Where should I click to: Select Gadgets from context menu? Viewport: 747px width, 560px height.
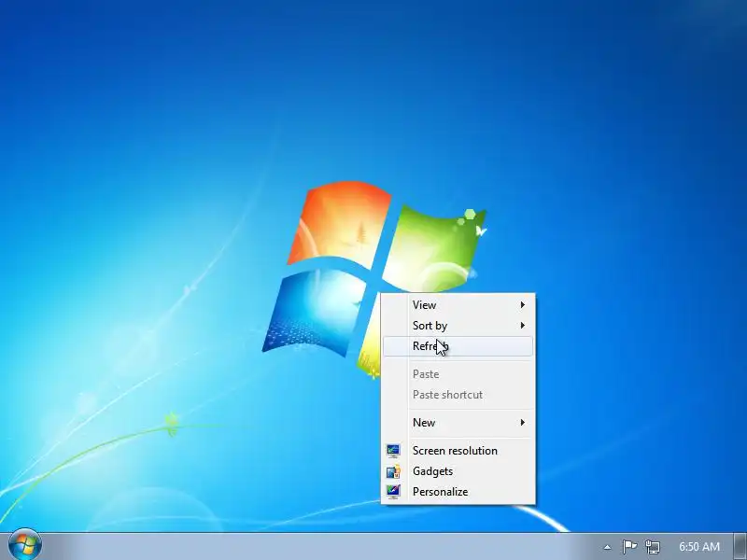click(x=458, y=471)
